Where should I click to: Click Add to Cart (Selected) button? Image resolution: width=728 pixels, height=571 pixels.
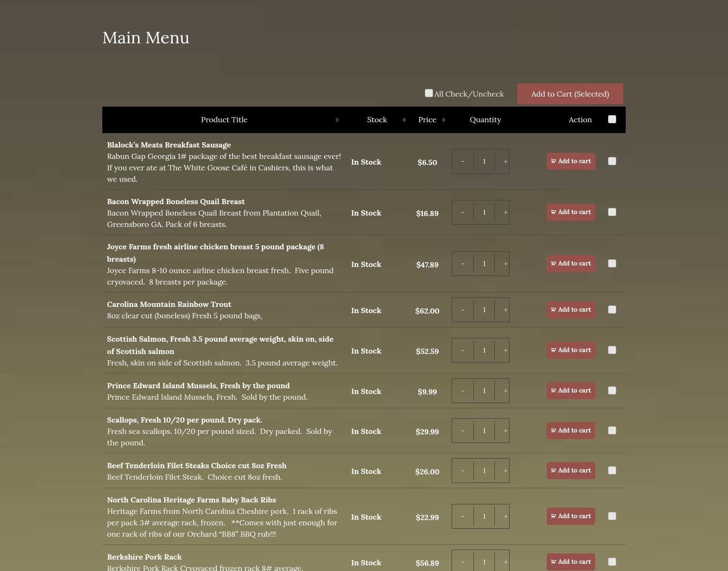pyautogui.click(x=570, y=94)
